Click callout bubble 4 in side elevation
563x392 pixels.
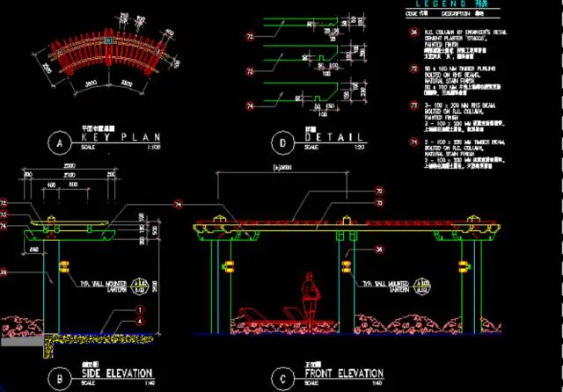click(140, 322)
